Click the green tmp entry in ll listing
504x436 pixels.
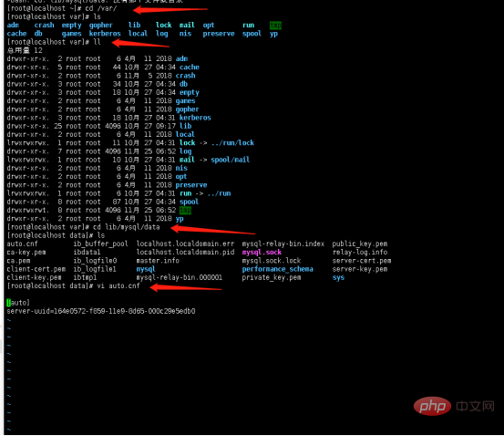tap(185, 210)
